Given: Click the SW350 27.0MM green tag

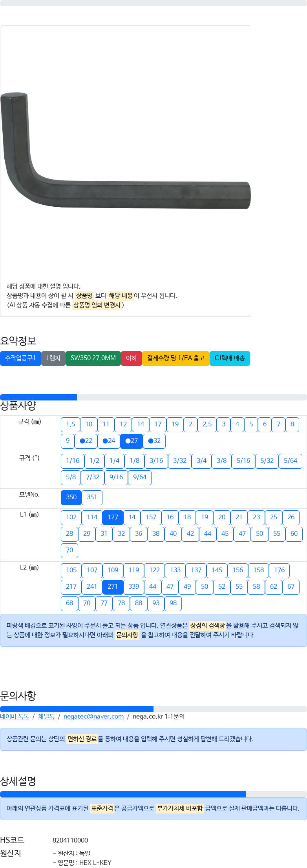Looking at the screenshot, I should [x=93, y=358].
